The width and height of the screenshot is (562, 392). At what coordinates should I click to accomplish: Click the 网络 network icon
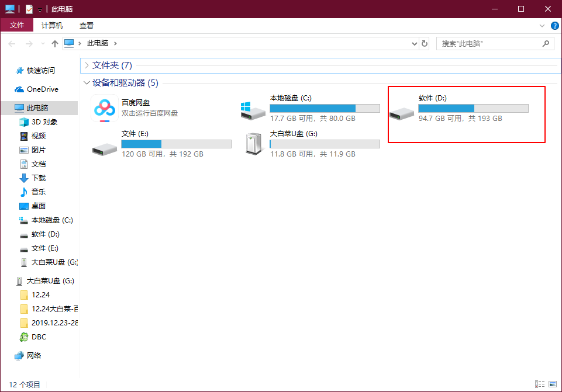point(19,356)
